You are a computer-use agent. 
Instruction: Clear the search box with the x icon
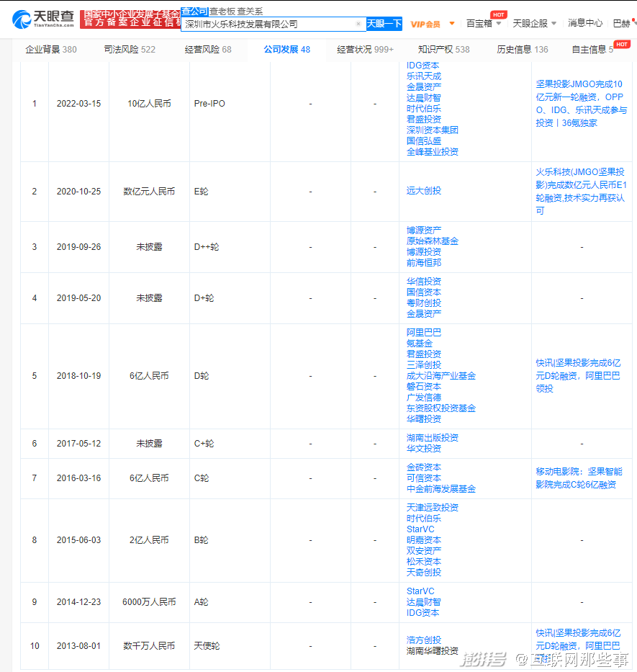(358, 24)
